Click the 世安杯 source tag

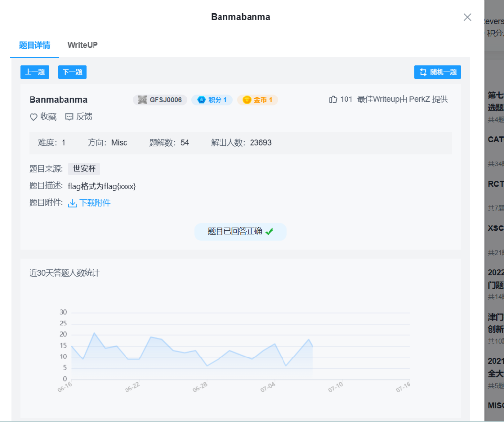(x=84, y=169)
